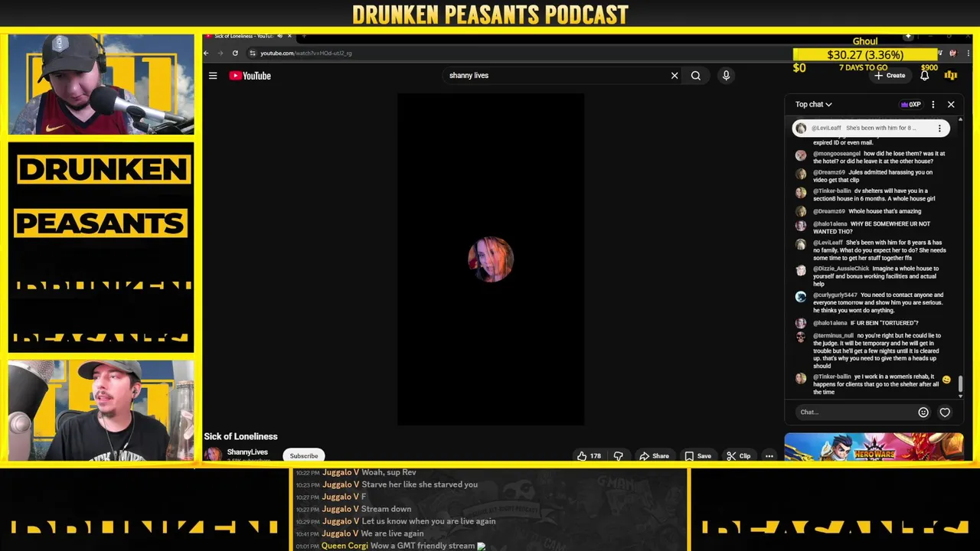Click the Create button in YouTube header
Screen dimensions: 980x551
coord(890,76)
